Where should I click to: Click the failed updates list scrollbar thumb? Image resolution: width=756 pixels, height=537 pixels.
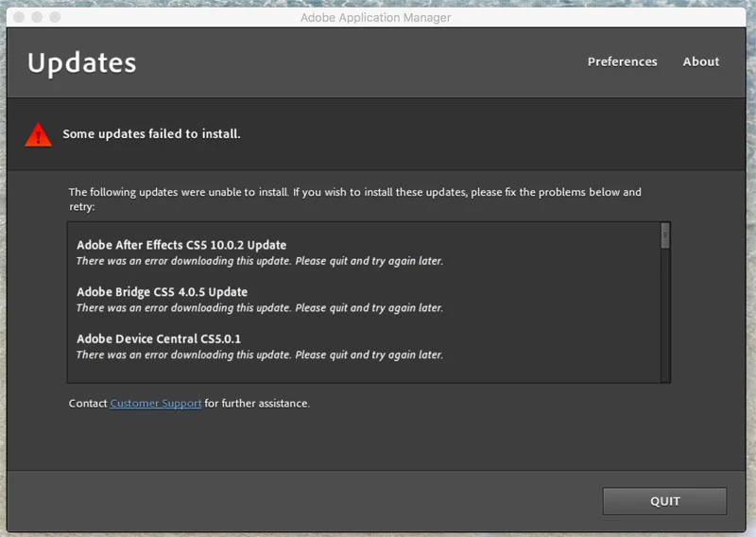pos(665,235)
